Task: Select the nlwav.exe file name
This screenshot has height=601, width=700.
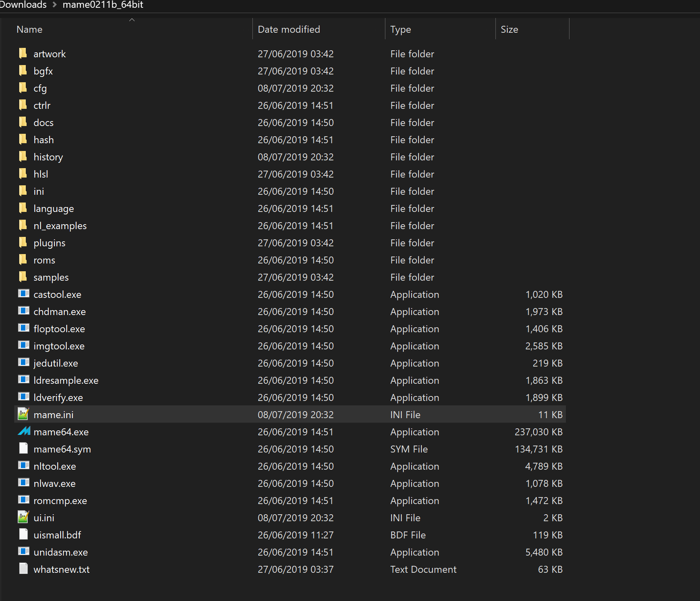Action: click(x=54, y=484)
